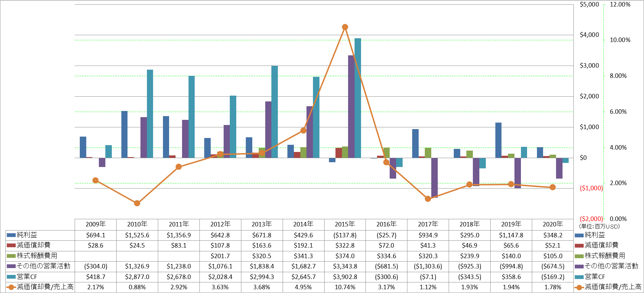Click the 6.00% secondary axis label
The height and width of the screenshot is (293, 644).
tap(618, 112)
